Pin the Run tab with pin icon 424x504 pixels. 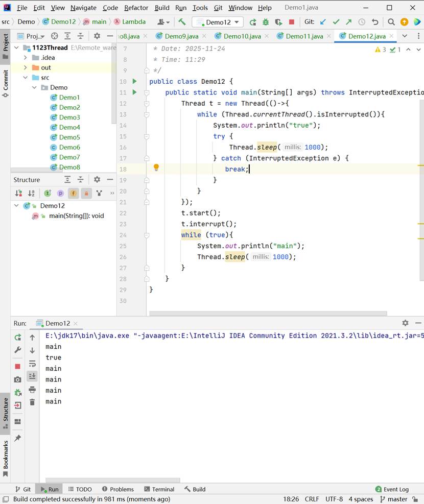18,438
